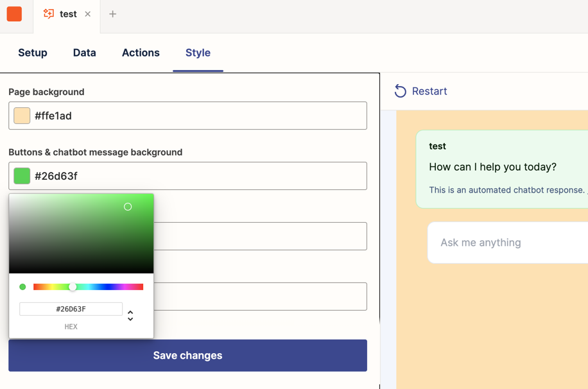Screen dimensions: 588x389
Task: Open the Data tab
Action: [84, 53]
